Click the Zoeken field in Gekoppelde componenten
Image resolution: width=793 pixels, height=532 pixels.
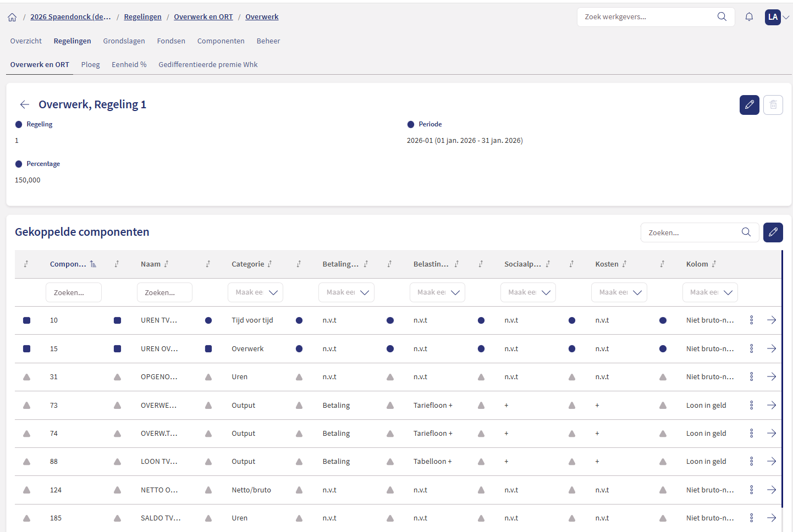click(691, 232)
